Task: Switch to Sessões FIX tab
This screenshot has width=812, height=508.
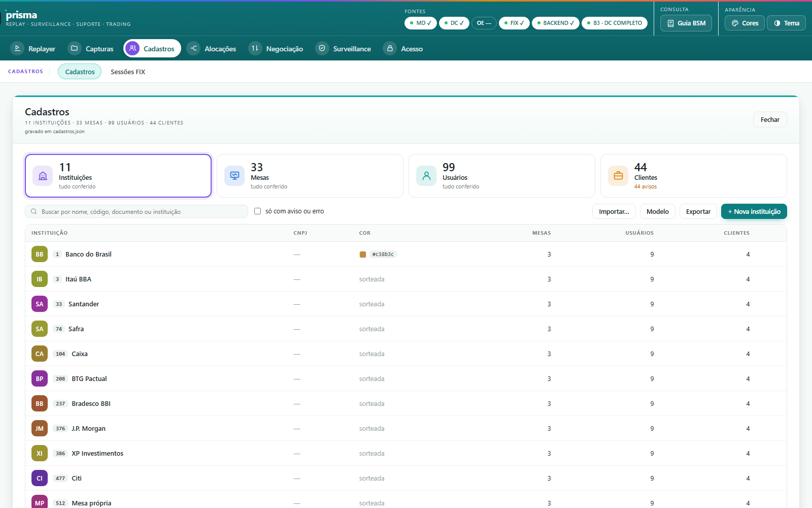Action: [128, 72]
